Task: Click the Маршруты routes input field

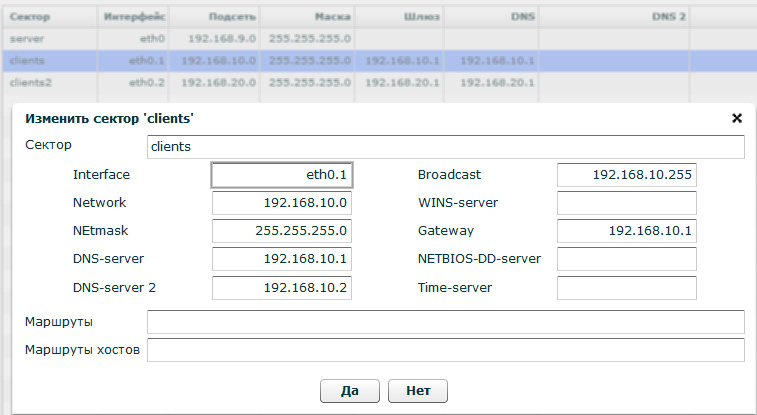Action: click(x=445, y=321)
